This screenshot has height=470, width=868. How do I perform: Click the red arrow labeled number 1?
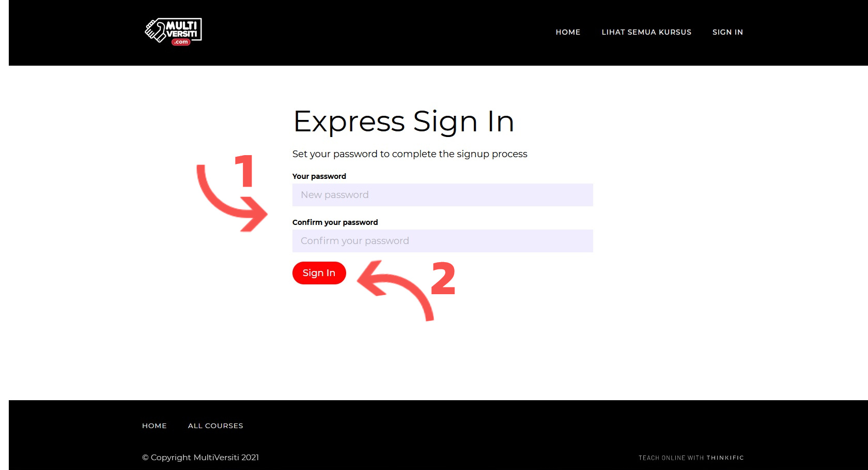click(230, 198)
